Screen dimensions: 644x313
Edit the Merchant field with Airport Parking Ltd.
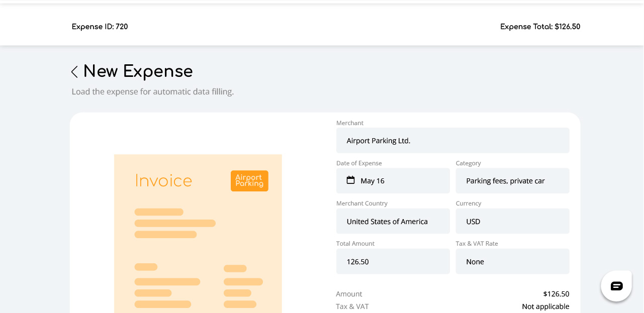pyautogui.click(x=452, y=141)
